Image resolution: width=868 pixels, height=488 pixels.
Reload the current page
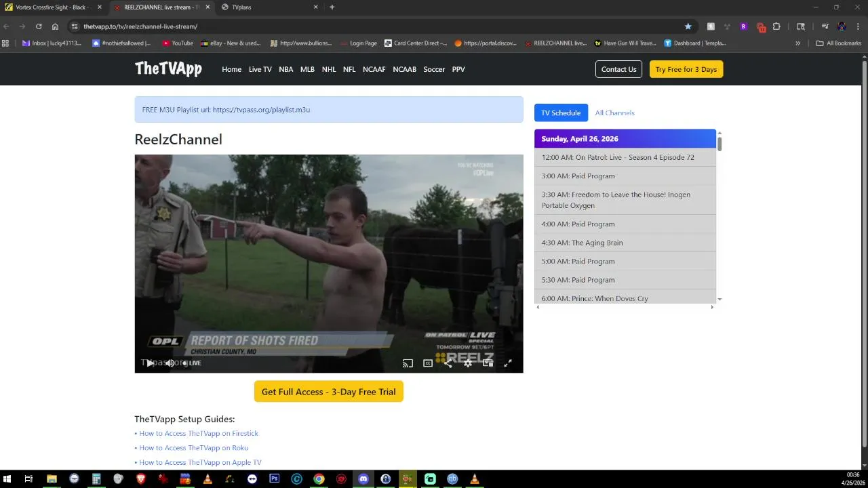point(39,26)
